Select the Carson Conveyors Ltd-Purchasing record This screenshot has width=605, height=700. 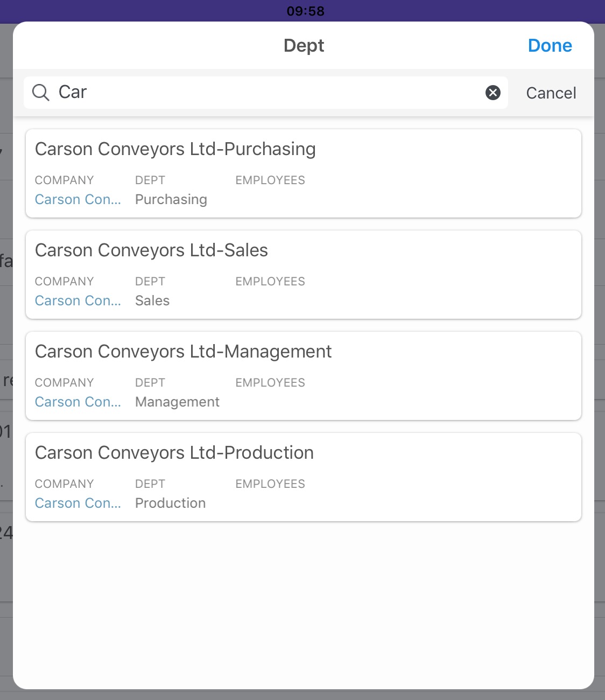tap(175, 149)
